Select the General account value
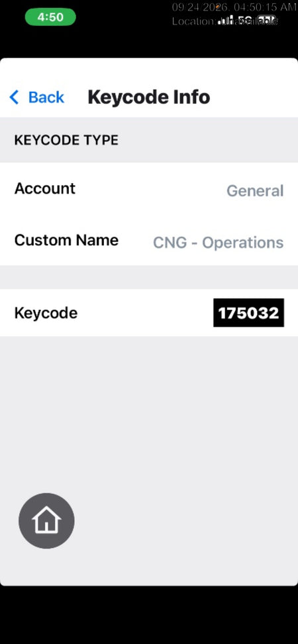Image resolution: width=298 pixels, height=644 pixels. coord(255,190)
